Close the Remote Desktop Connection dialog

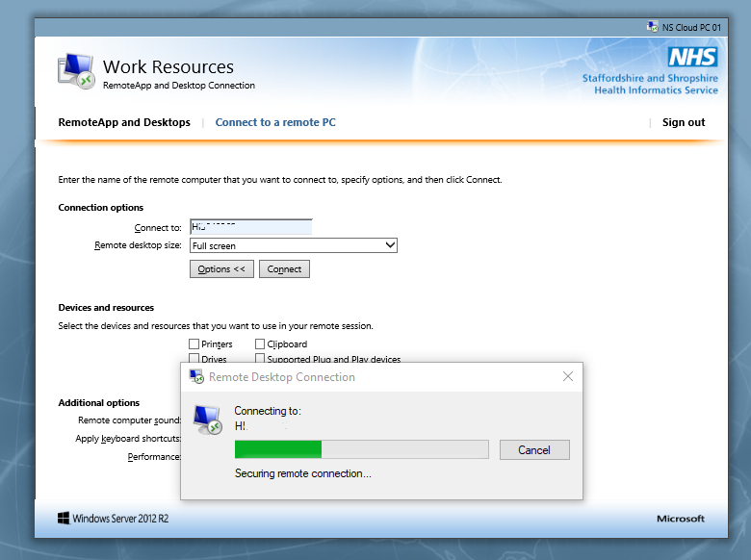[568, 376]
